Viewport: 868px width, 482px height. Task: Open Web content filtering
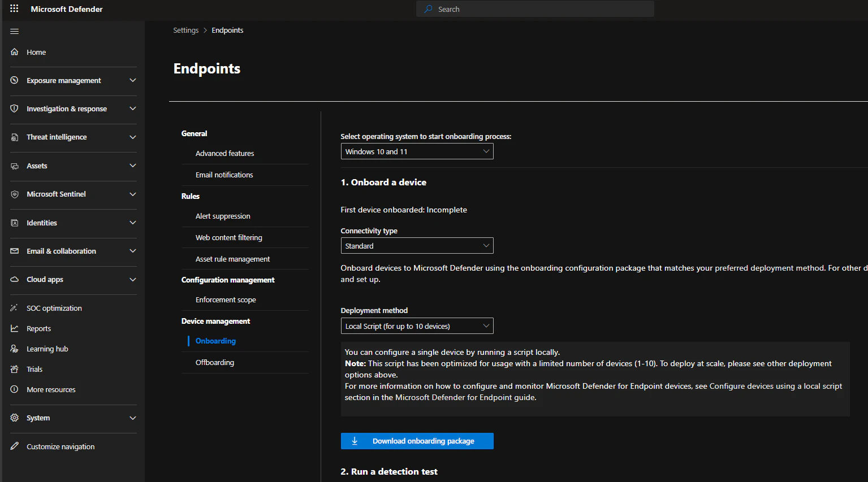click(x=228, y=237)
